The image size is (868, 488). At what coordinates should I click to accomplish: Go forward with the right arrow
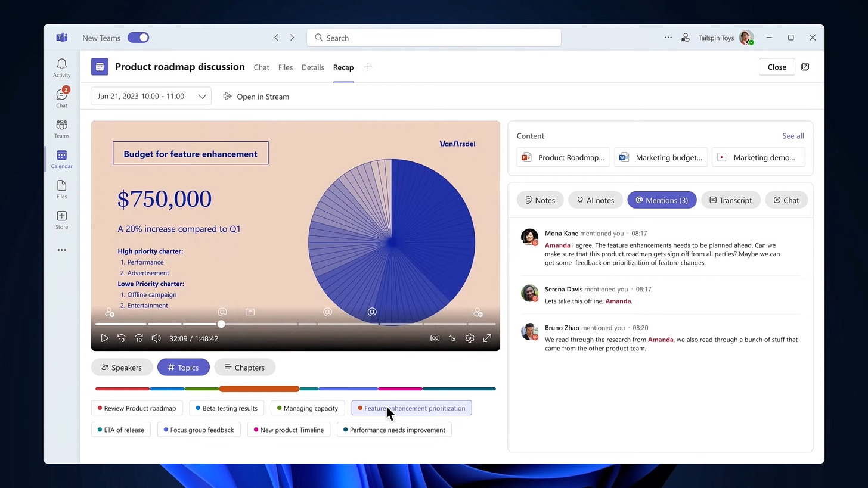pos(292,38)
